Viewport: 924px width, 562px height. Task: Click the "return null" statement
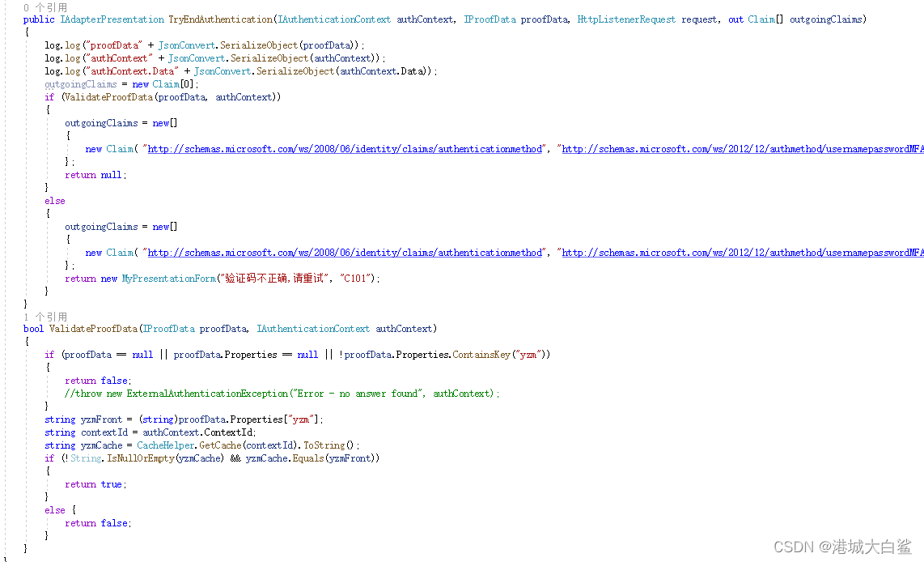(95, 175)
